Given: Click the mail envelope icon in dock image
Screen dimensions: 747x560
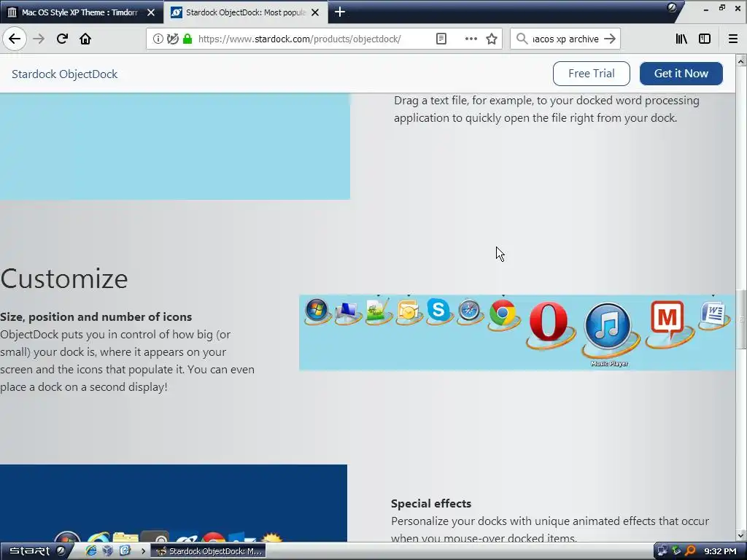Looking at the screenshot, I should tap(409, 312).
